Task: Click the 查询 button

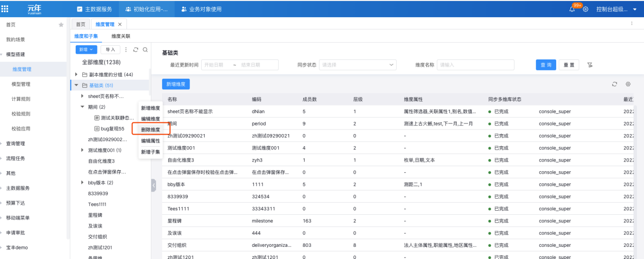Action: coord(546,65)
